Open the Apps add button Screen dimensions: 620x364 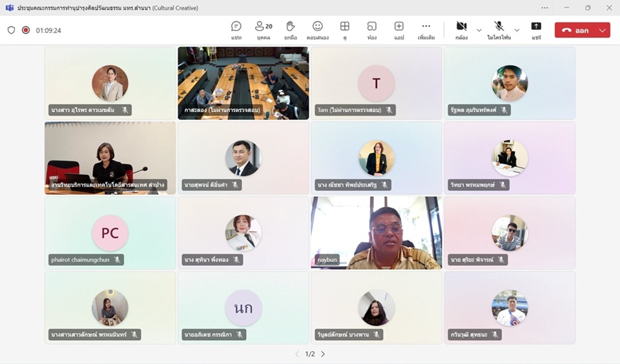click(x=399, y=30)
